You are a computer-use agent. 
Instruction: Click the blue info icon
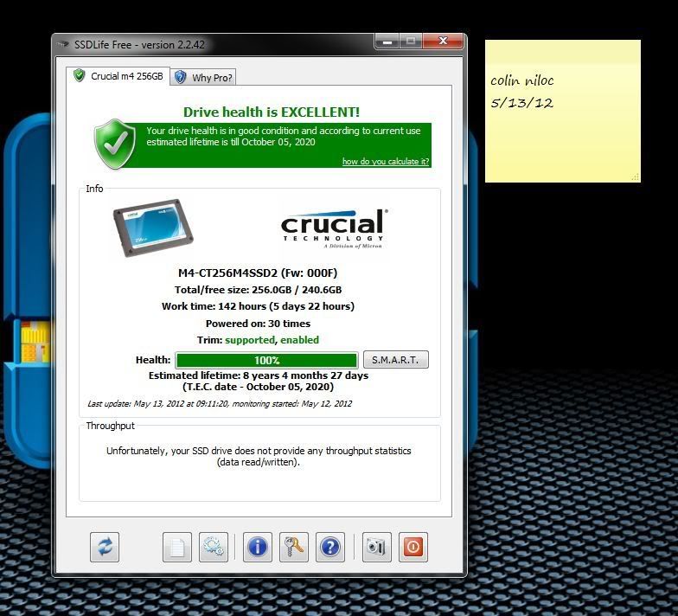pos(258,547)
